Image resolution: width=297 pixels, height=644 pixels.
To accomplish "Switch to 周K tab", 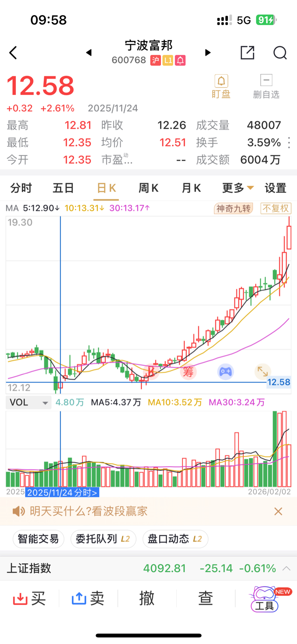I will [148, 188].
